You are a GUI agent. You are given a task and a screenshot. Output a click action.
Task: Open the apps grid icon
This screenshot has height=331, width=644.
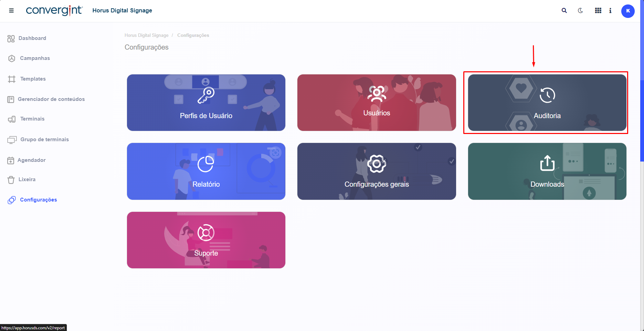tap(598, 11)
